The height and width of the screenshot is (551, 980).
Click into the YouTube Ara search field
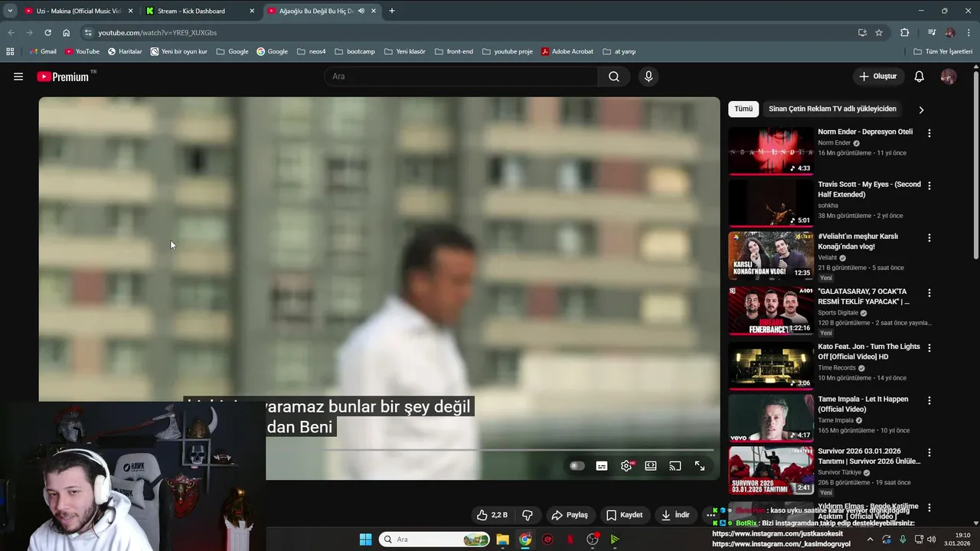click(x=461, y=77)
